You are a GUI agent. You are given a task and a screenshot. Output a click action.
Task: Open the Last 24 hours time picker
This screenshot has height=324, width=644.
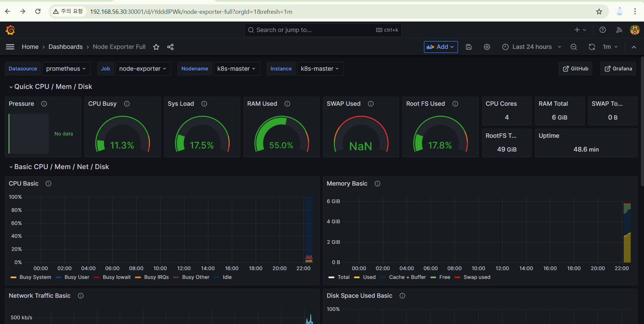532,47
